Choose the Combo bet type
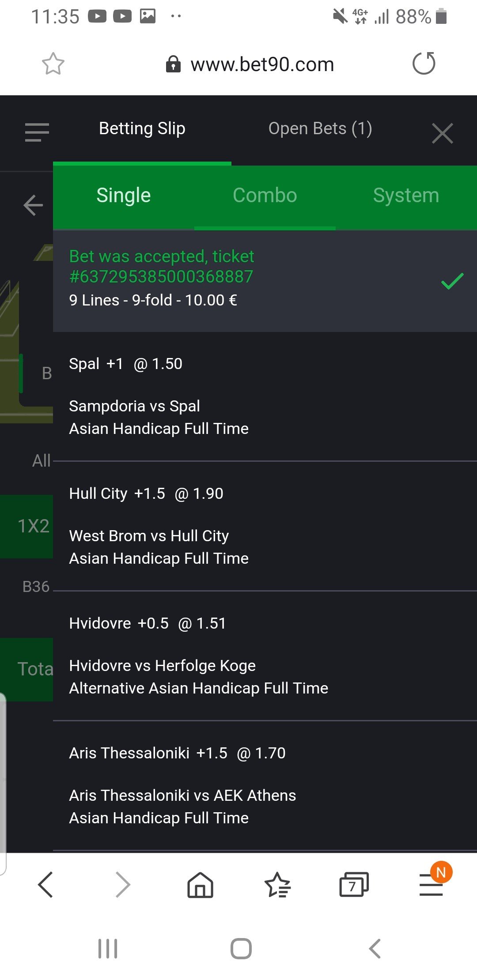The width and height of the screenshot is (477, 980). pos(265,196)
